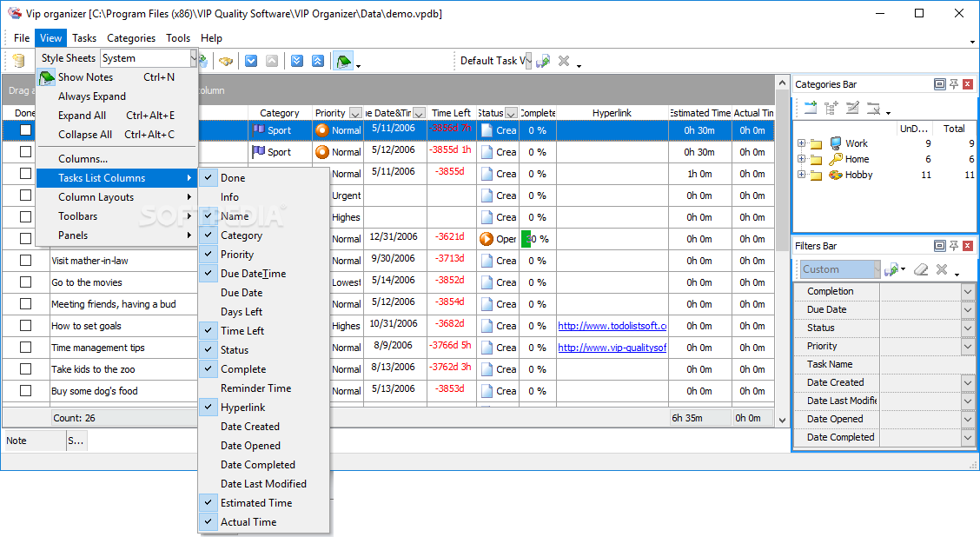Click the eraser clear filter icon
The image size is (980, 537).
coord(921,269)
